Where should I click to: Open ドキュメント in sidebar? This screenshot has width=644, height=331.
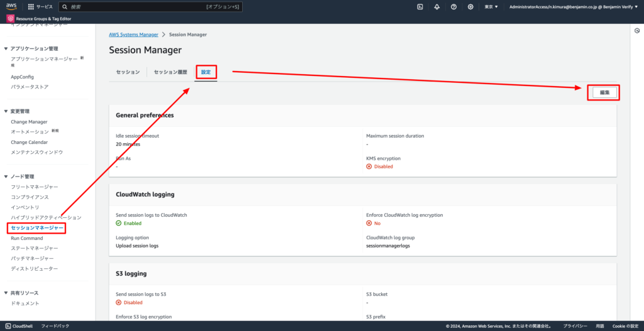[x=25, y=303]
